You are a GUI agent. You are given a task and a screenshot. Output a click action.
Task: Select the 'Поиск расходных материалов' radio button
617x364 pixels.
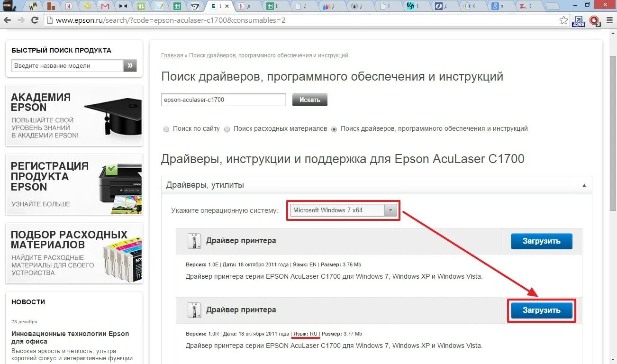[x=227, y=129]
